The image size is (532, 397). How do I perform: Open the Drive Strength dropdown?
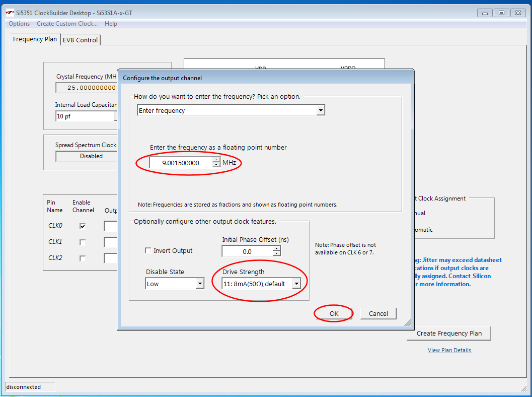pos(296,284)
